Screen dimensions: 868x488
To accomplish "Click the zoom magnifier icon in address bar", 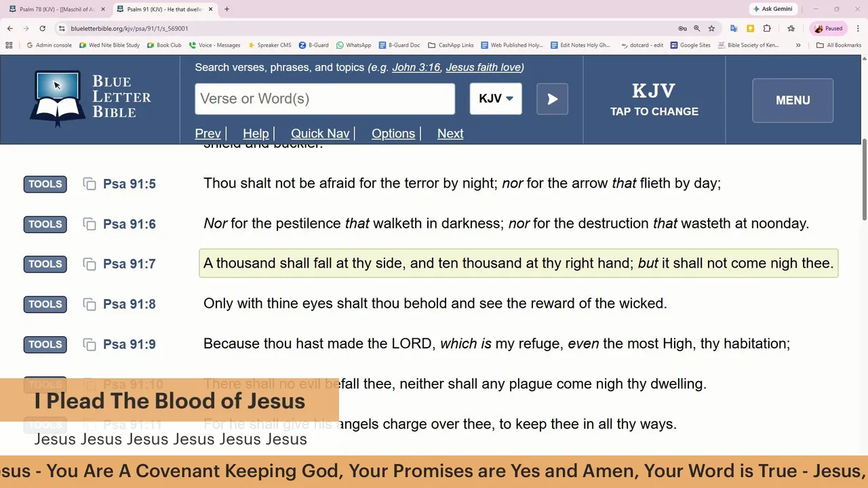I will point(696,28).
